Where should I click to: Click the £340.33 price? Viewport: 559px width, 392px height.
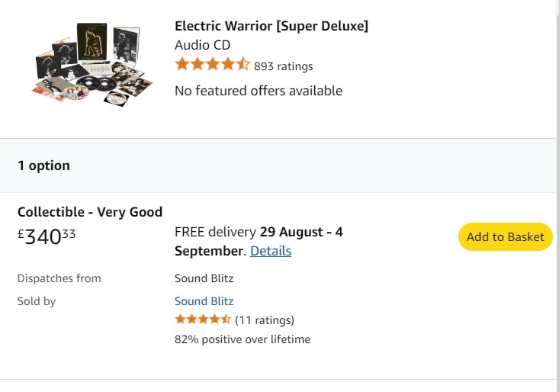point(47,236)
